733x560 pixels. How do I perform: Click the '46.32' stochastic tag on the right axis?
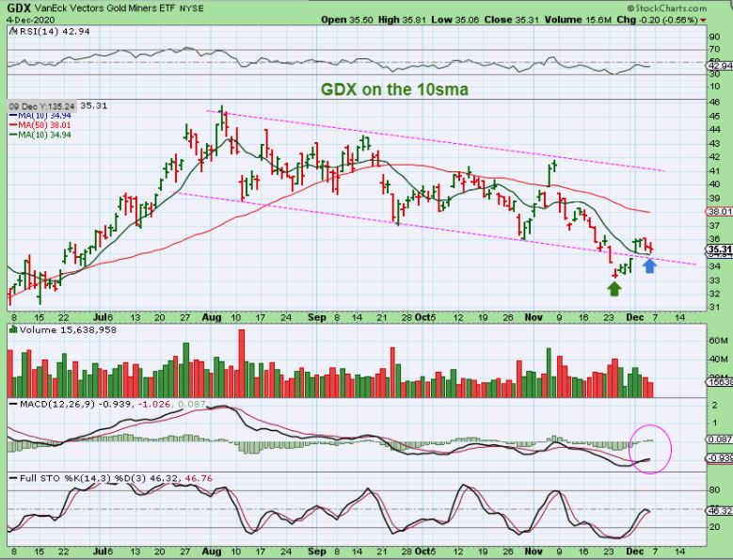pyautogui.click(x=720, y=511)
